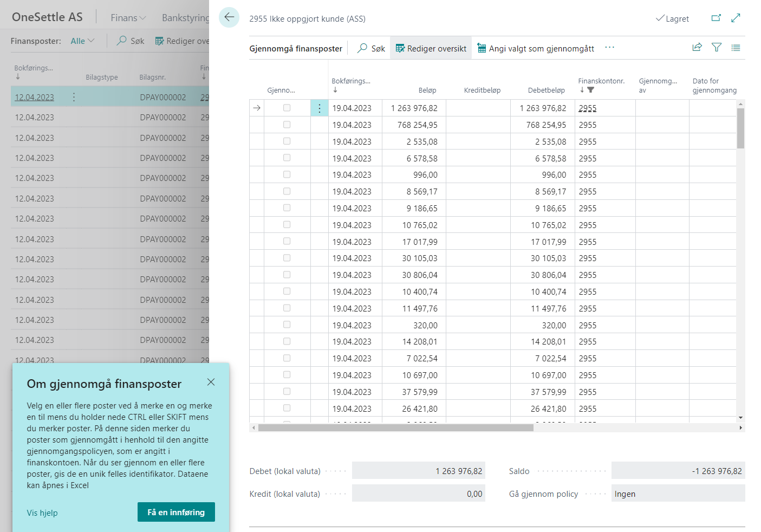Viewport: 761px width, 532px height.
Task: Select checkbox on the 37 579,99 row
Action: tap(287, 391)
